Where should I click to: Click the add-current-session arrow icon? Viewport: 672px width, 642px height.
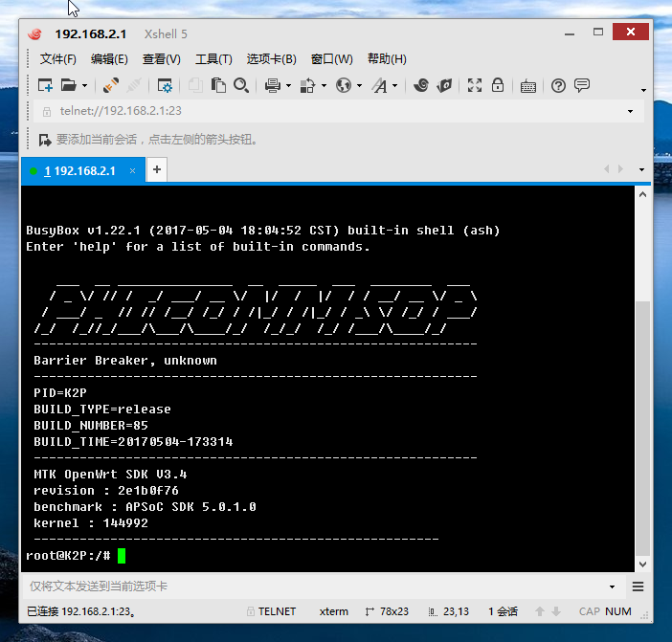[x=45, y=140]
